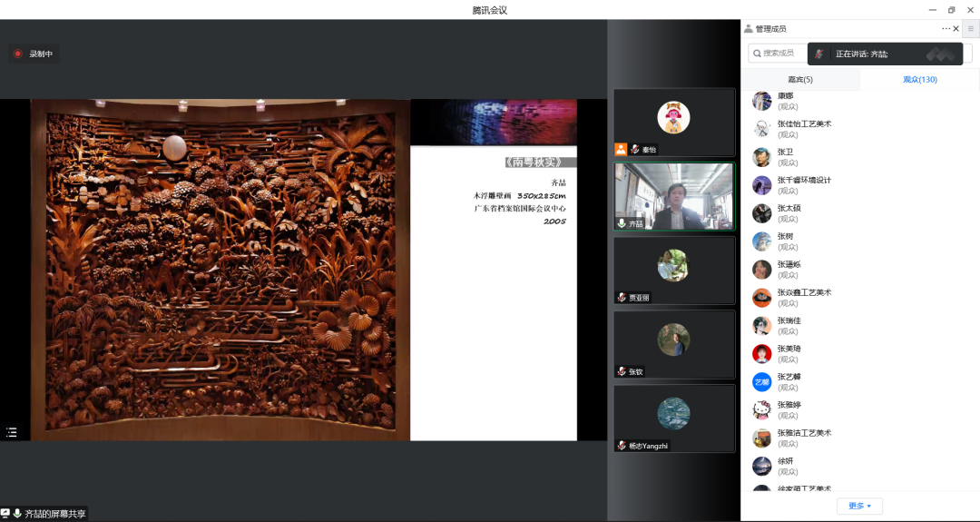Screen dimensions: 980x522
Task: Click the 管理成员 person icon in panel header
Action: tap(749, 29)
